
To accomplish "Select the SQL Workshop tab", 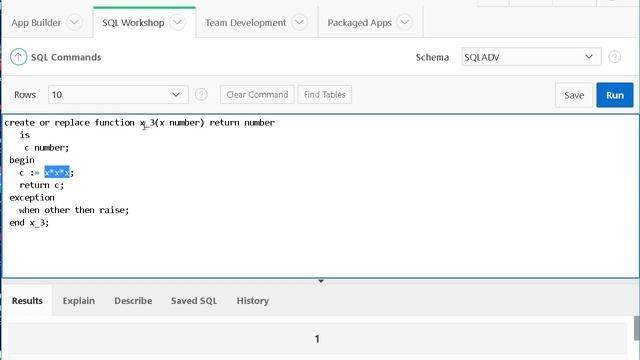I will click(133, 23).
